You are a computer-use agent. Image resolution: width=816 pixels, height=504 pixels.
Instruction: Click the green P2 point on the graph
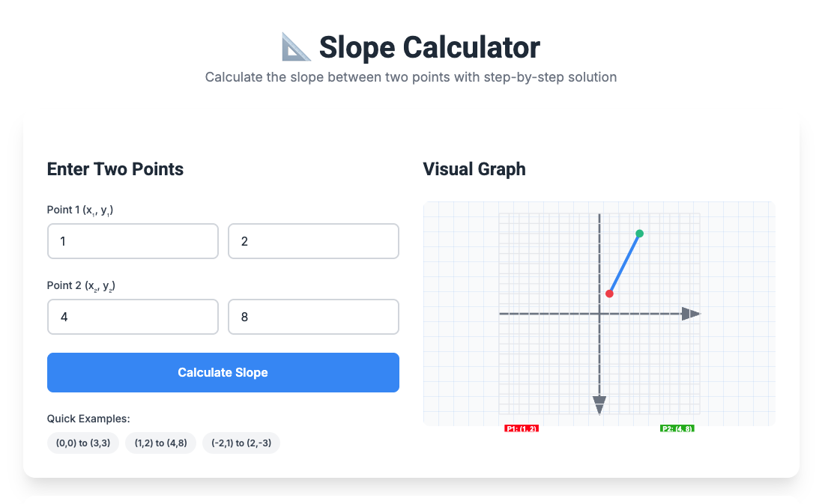638,234
